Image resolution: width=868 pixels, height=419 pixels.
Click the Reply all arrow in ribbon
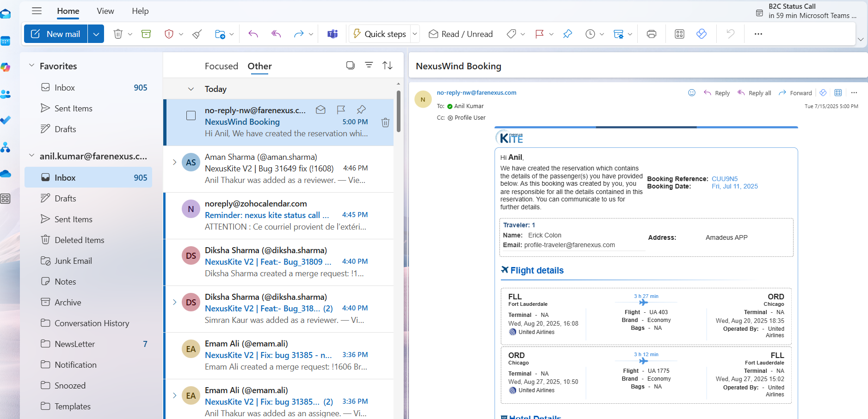pos(276,34)
